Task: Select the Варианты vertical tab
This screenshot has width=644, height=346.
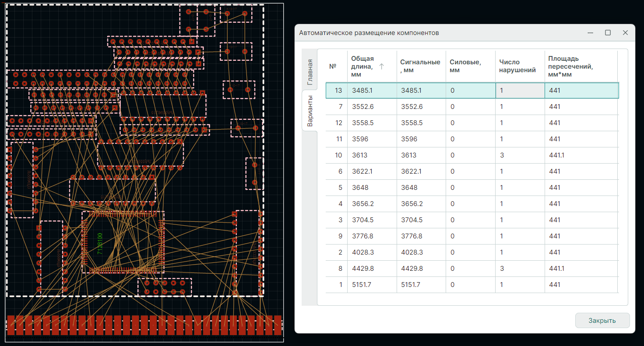Action: coord(310,111)
